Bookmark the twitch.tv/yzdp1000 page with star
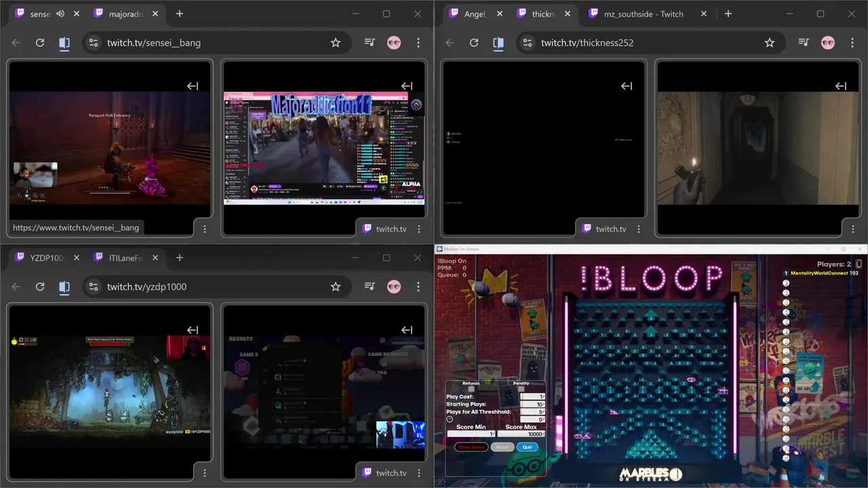This screenshot has width=868, height=488. [336, 287]
